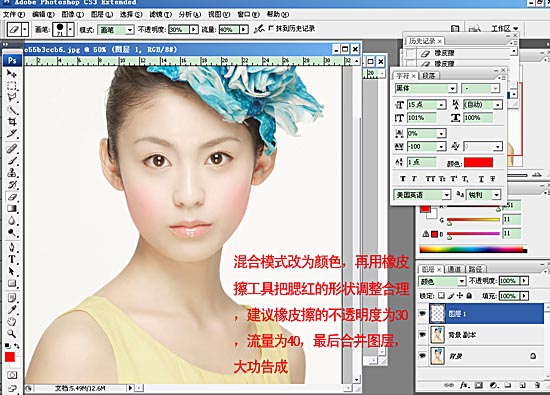Image resolution: width=550 pixels, height=395 pixels.
Task: Toggle lock layer position
Action: 460,296
